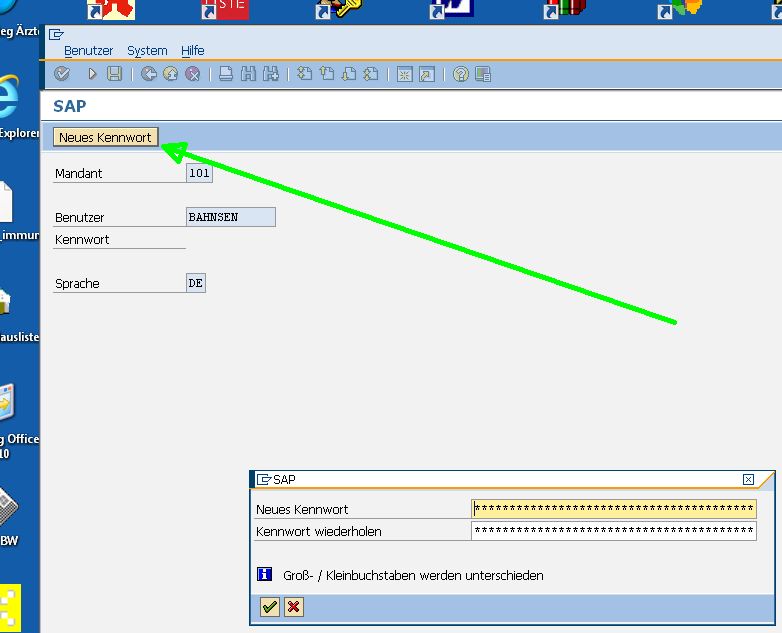782x633 pixels.
Task: Click the Exit up-arrow toolbar icon
Action: [x=171, y=74]
